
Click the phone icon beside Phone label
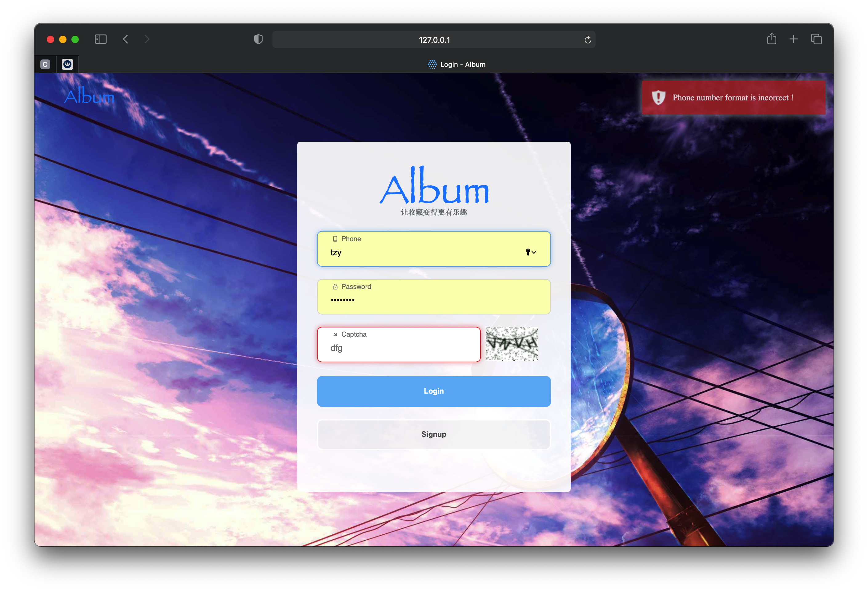[x=335, y=239]
